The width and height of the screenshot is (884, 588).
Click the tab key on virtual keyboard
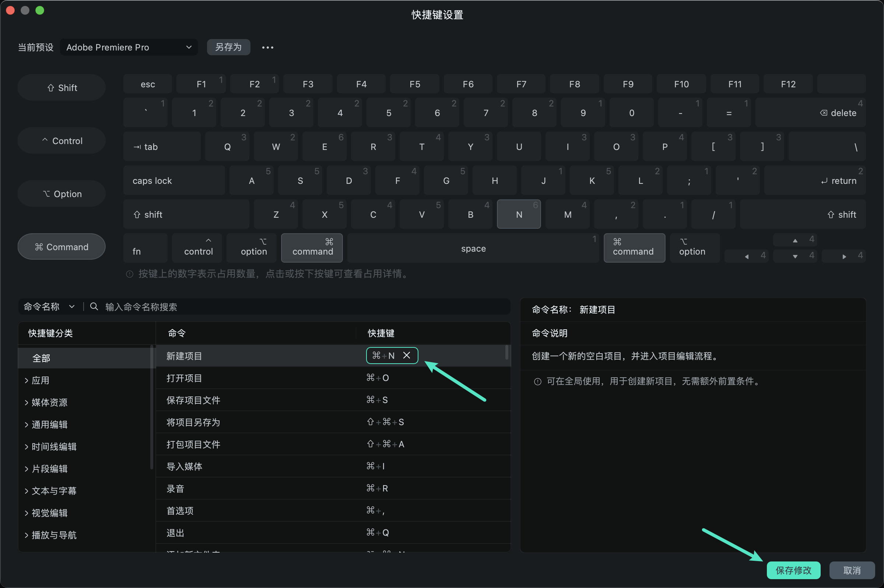tap(162, 147)
